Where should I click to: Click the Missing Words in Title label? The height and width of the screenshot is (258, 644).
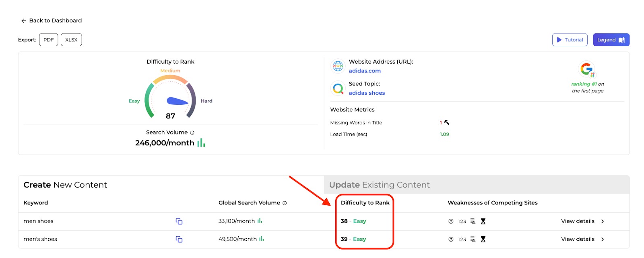click(356, 123)
